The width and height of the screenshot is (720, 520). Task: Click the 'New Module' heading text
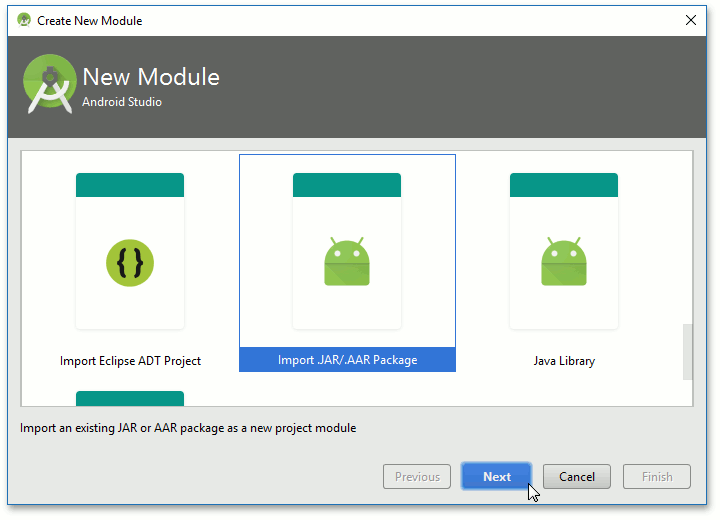pos(151,77)
